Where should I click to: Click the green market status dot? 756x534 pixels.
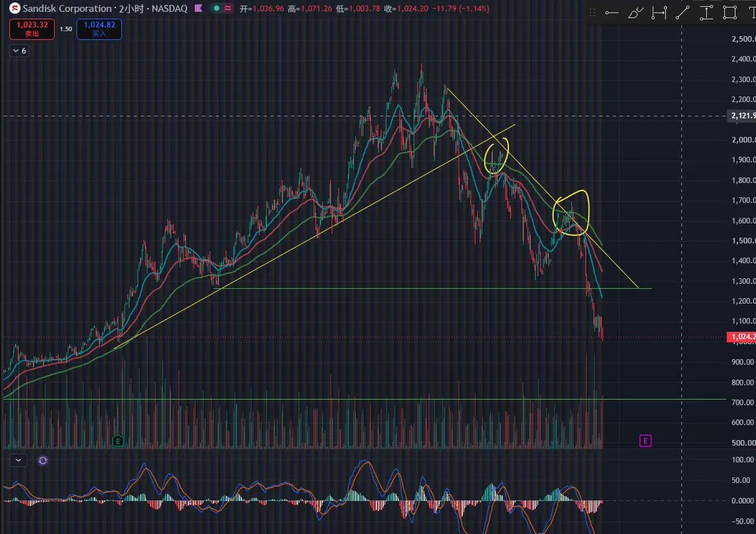(216, 8)
